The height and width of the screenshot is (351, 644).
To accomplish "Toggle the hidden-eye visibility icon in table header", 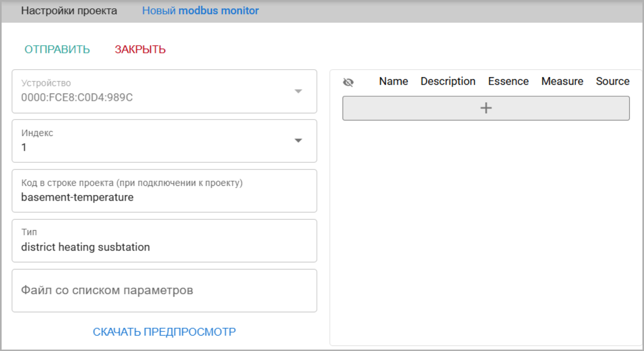I will 348,82.
